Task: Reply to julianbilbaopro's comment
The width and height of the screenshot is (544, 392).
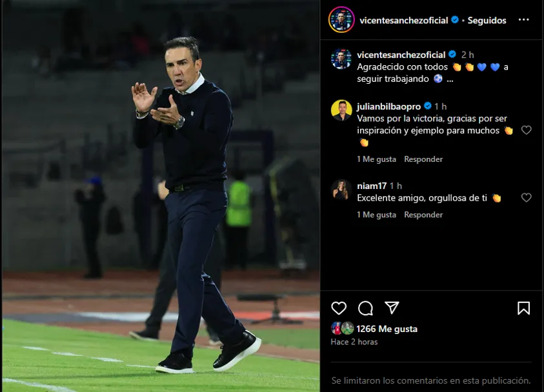Action: coord(423,159)
